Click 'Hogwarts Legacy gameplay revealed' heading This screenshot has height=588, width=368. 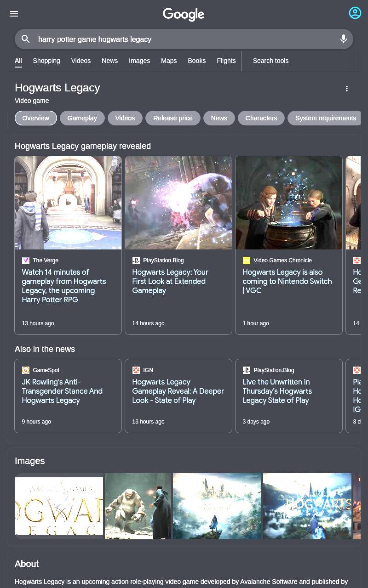pyautogui.click(x=83, y=146)
